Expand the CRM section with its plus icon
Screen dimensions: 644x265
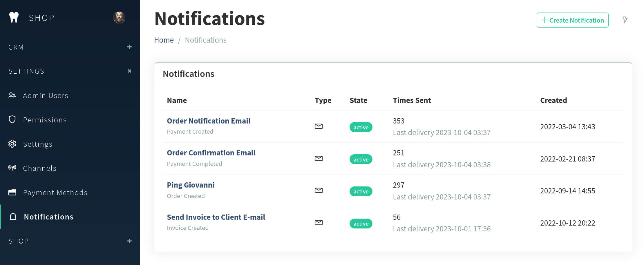(x=129, y=47)
